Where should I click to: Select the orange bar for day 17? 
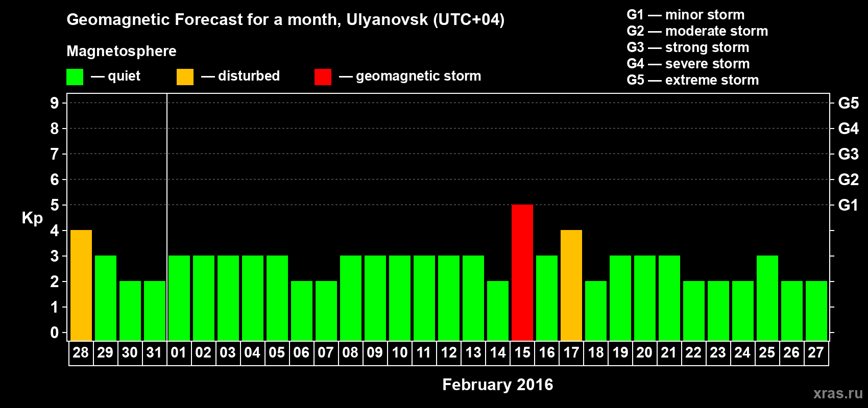(571, 285)
